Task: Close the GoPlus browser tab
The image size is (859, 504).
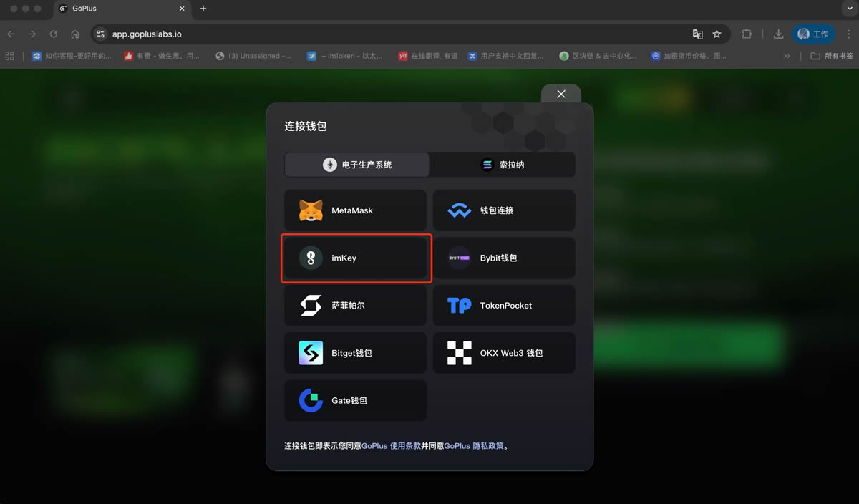Action: coord(182,9)
